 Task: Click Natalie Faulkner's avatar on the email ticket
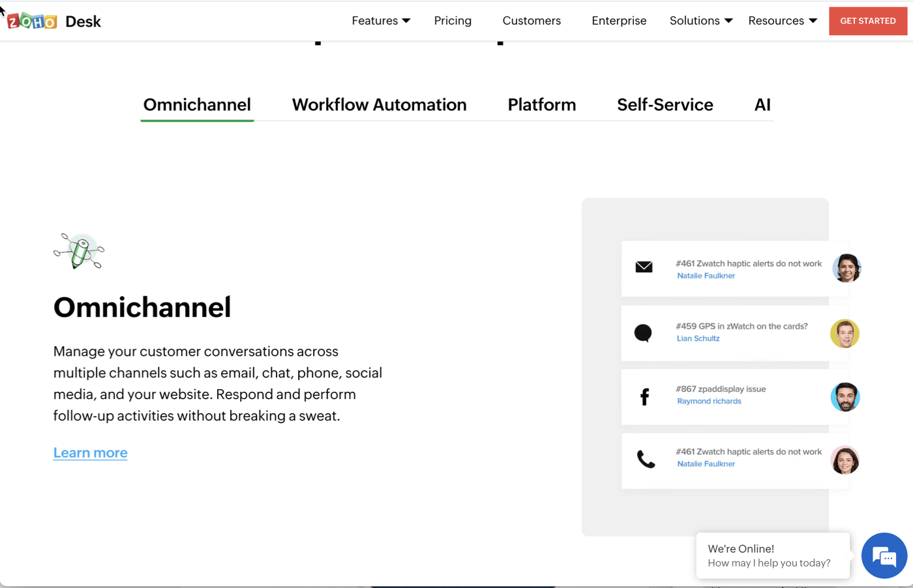(846, 268)
